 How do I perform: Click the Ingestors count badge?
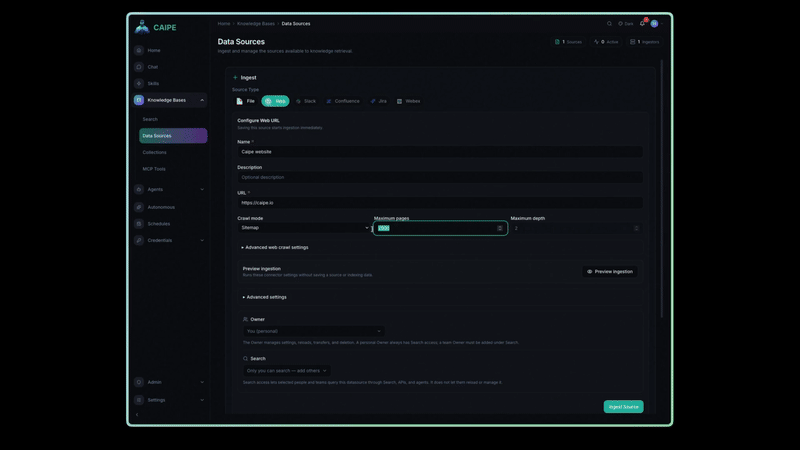[644, 42]
